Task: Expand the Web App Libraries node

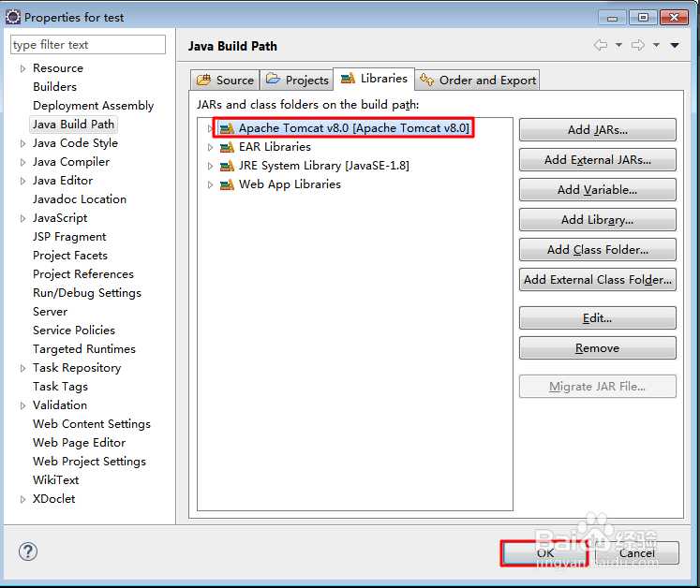Action: pyautogui.click(x=210, y=184)
